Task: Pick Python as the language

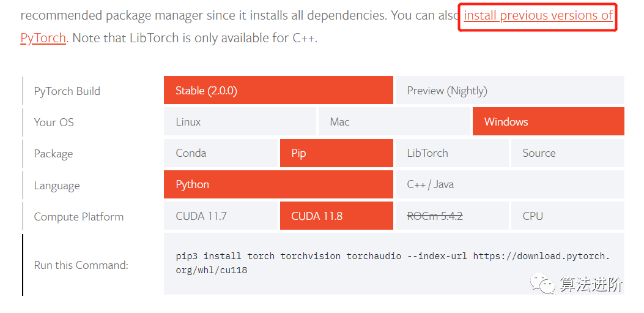Action: [278, 184]
